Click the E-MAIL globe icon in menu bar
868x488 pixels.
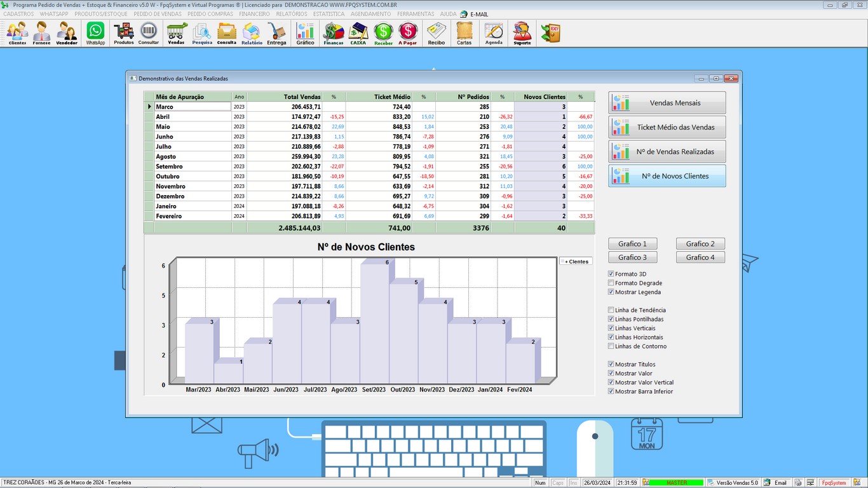coord(465,14)
